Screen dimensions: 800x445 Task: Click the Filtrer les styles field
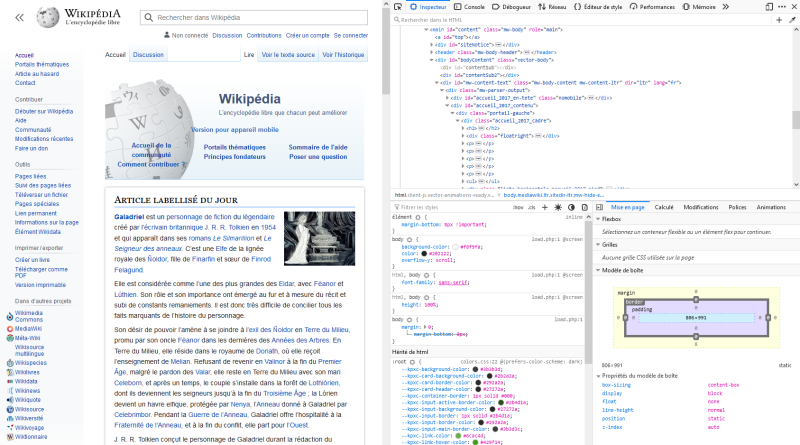click(x=451, y=207)
